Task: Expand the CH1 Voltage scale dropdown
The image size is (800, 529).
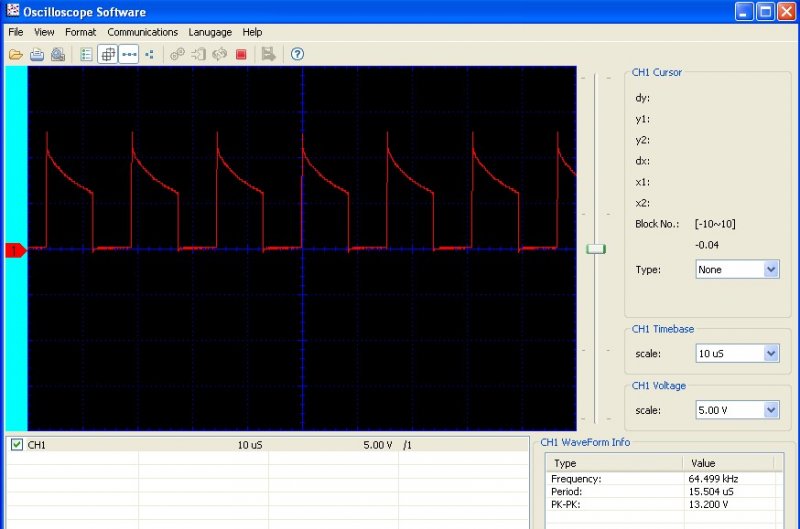Action: tap(771, 410)
